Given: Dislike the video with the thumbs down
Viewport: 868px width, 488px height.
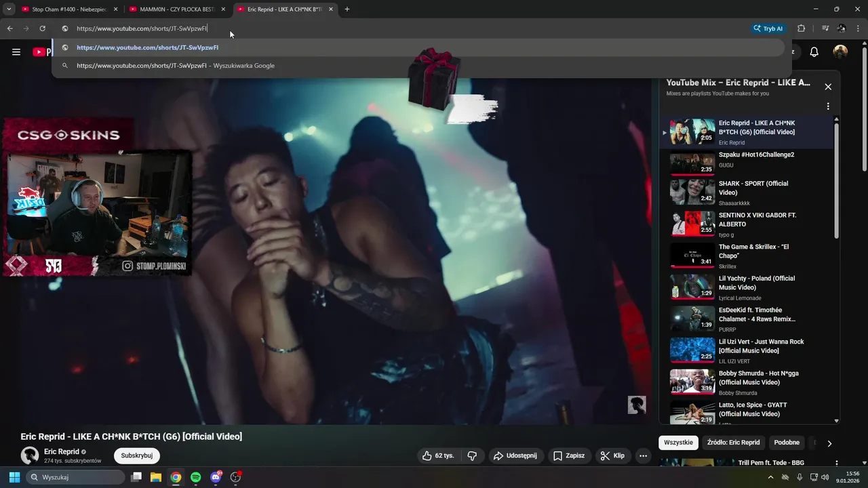Looking at the screenshot, I should (x=473, y=455).
